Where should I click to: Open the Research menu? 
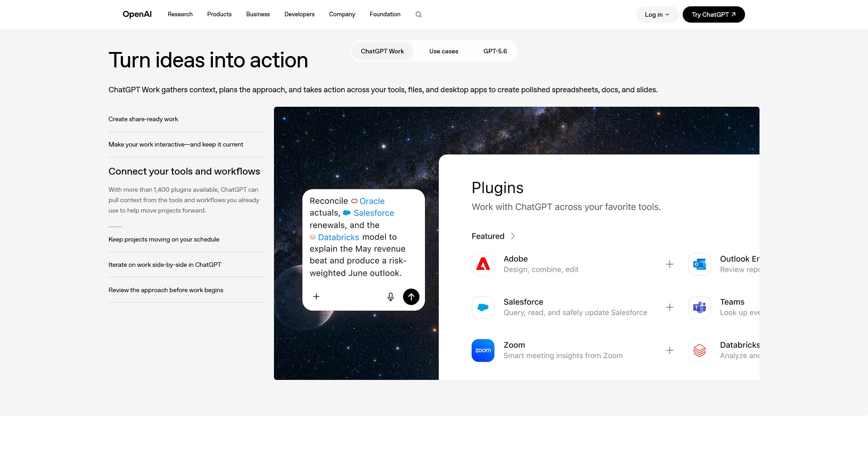tap(180, 14)
